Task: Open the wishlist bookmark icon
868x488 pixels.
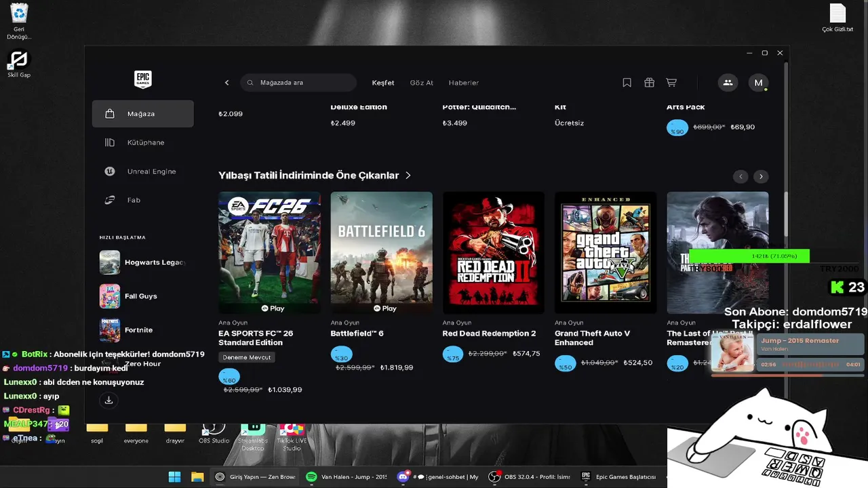Action: point(627,83)
